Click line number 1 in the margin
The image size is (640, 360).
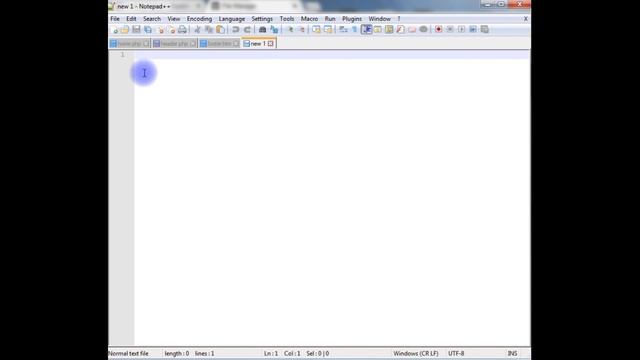coord(122,54)
